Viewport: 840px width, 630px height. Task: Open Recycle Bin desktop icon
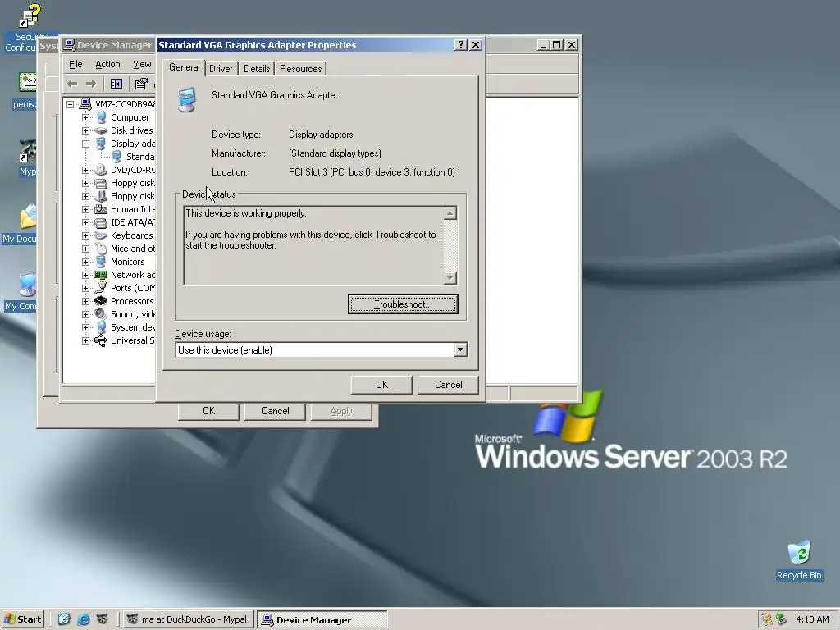(x=799, y=559)
